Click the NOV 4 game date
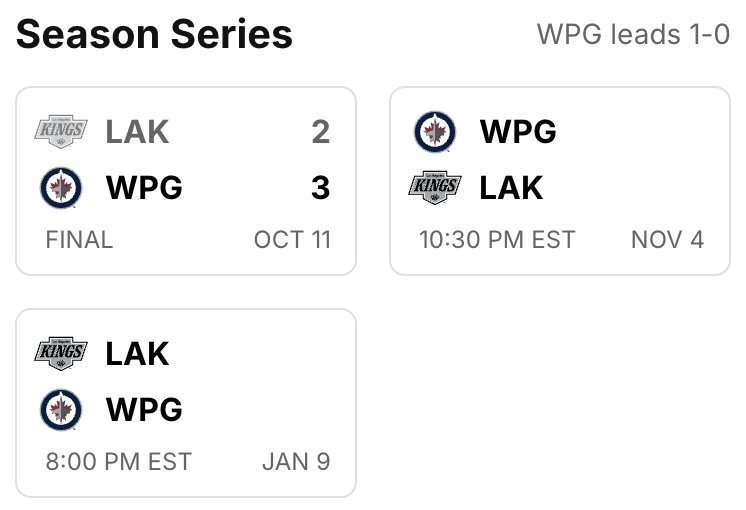746x510 pixels. coord(667,240)
